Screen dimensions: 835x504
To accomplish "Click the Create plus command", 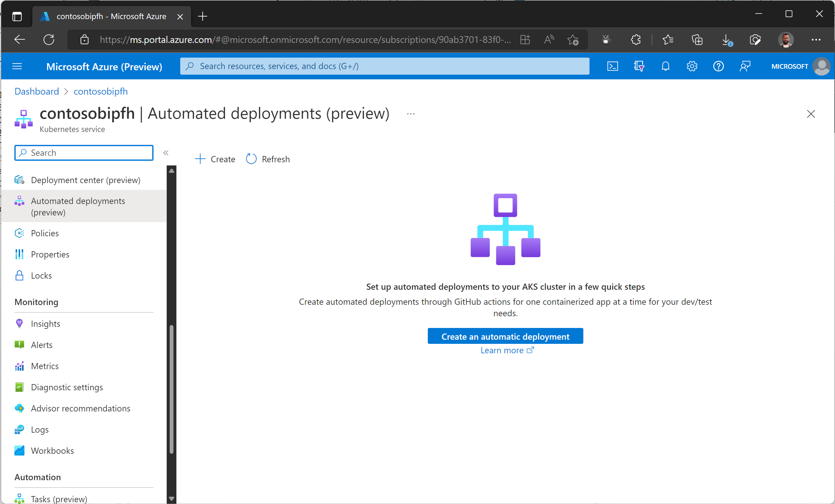I will click(215, 159).
